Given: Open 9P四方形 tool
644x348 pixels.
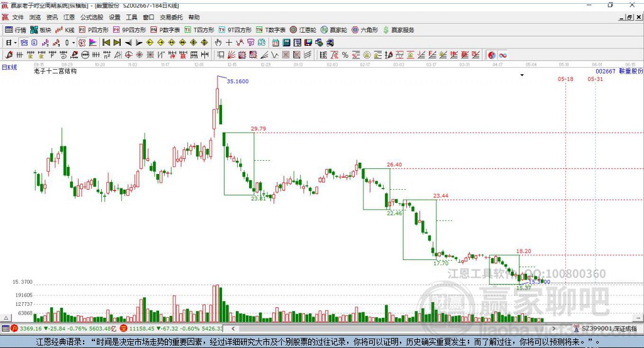Looking at the screenshot, I should [x=130, y=30].
